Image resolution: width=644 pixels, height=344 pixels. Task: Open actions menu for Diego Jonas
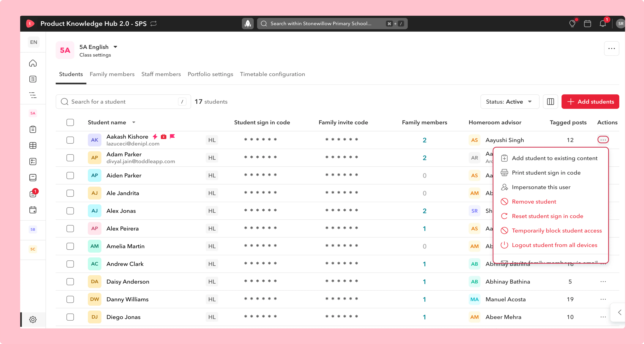[x=603, y=317]
